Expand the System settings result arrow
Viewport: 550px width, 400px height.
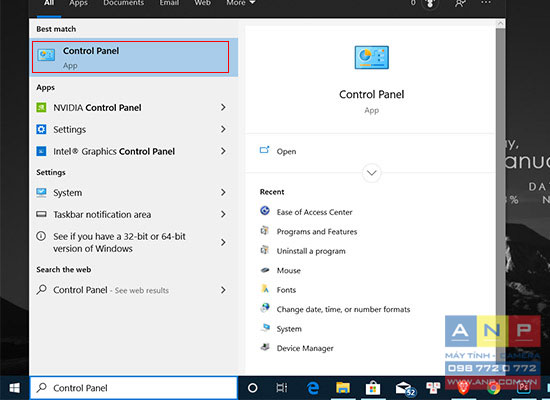223,192
